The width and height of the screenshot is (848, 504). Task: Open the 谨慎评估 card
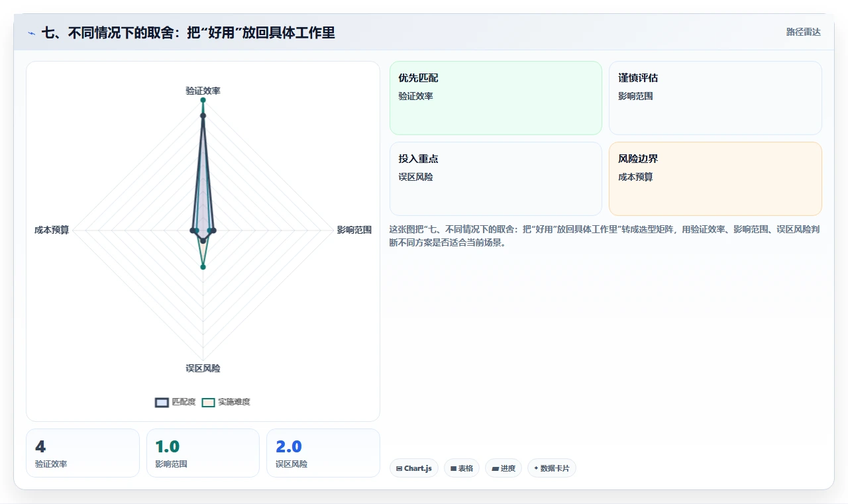pos(715,98)
